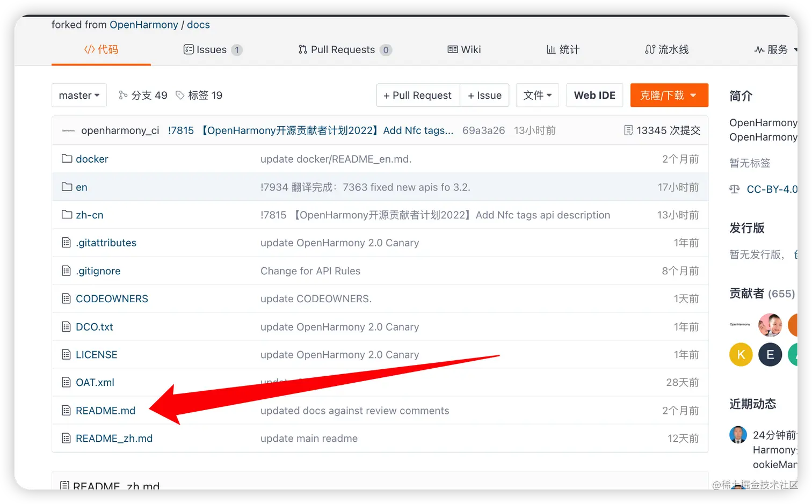Open the README_zh.md file
Viewport: 812px width, 504px height.
tap(114, 439)
